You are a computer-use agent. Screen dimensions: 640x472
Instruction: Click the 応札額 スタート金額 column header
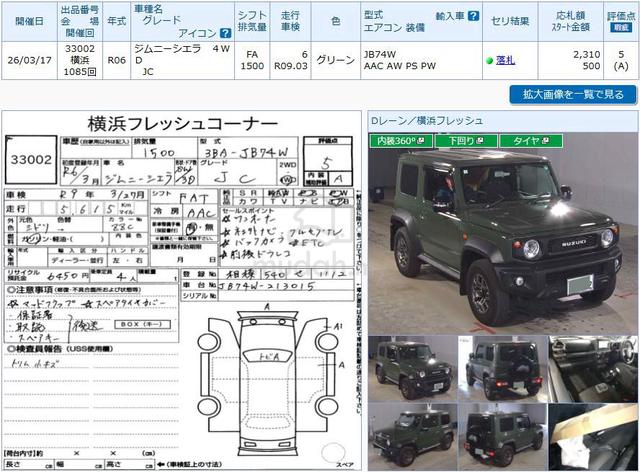[571, 21]
